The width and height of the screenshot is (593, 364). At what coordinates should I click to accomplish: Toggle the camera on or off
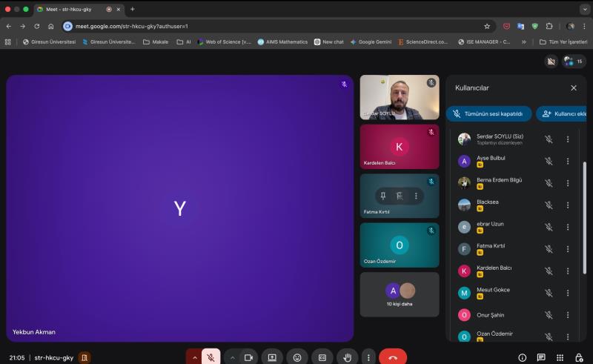248,357
